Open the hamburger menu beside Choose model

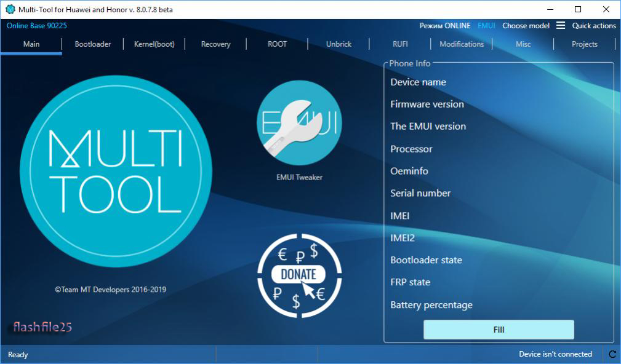561,25
